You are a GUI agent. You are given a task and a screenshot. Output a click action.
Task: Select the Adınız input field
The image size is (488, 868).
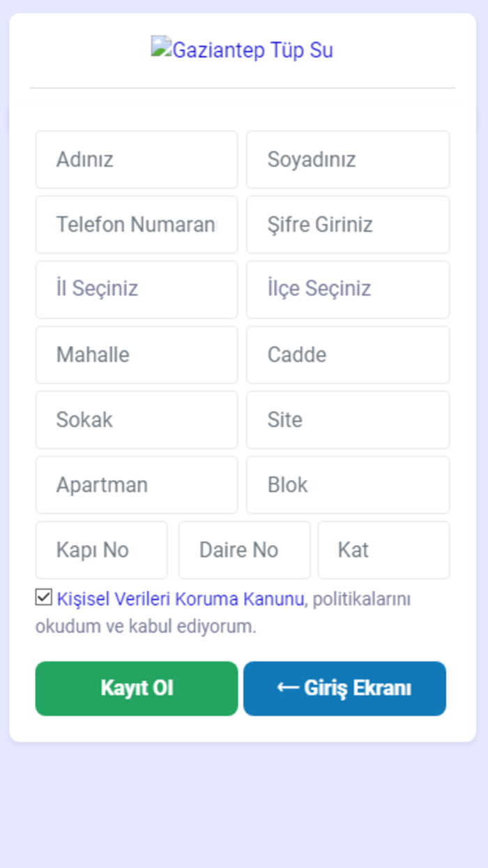pos(136,159)
